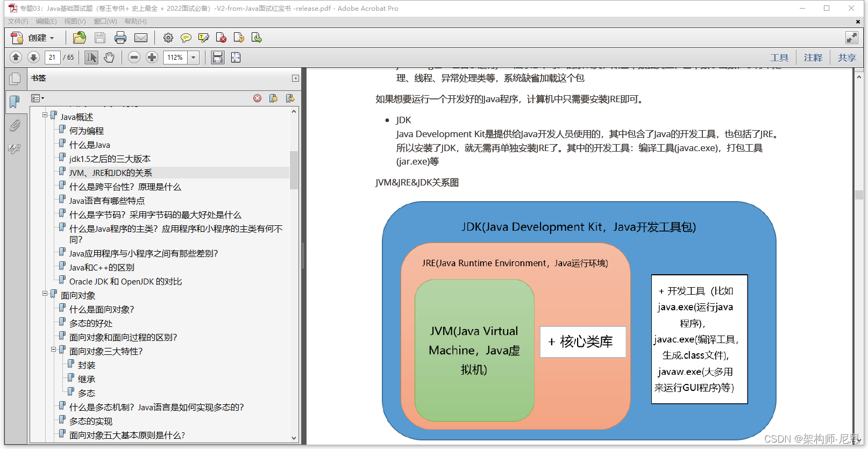Image resolution: width=868 pixels, height=449 pixels.
Task: Delete selected bookmark with red X
Action: [x=258, y=98]
